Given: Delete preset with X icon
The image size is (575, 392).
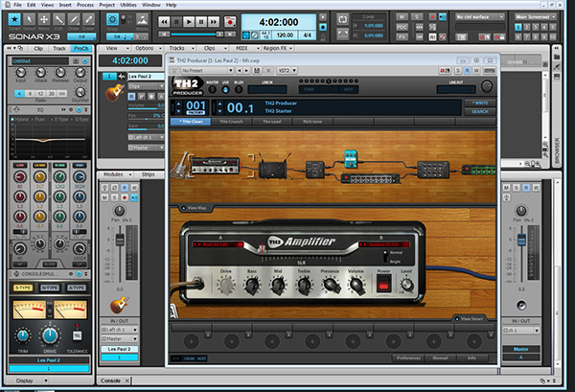Looking at the screenshot, I should pos(268,70).
